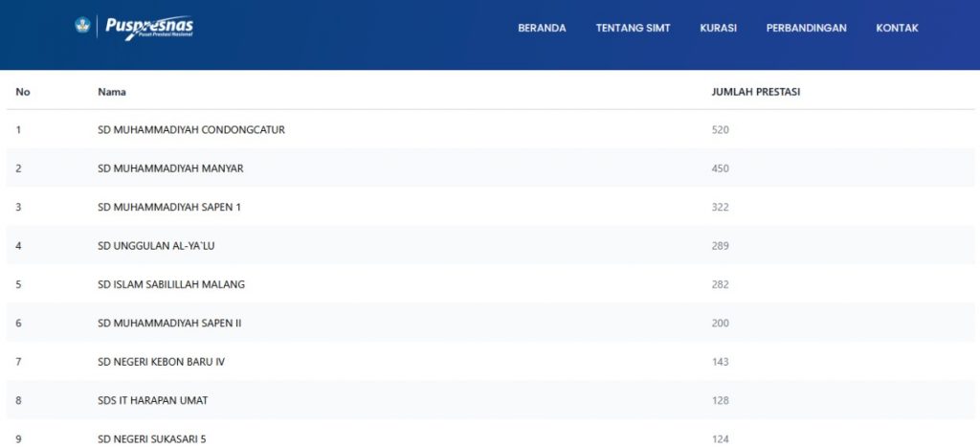Viewport: 980px width, 448px height.
Task: Select SD MUHAMMADIYAH CONDONGCATUR row
Action: [191, 129]
